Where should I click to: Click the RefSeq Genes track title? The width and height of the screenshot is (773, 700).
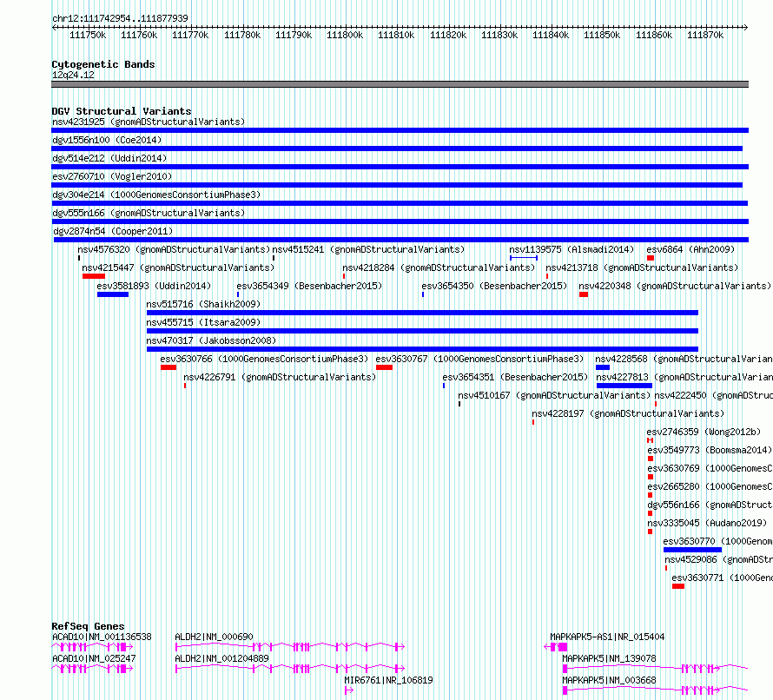point(88,626)
